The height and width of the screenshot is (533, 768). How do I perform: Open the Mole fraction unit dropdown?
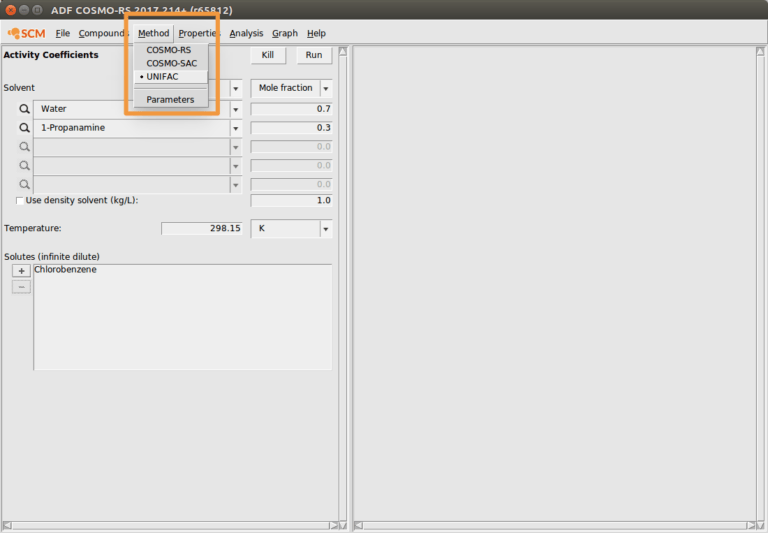(326, 89)
